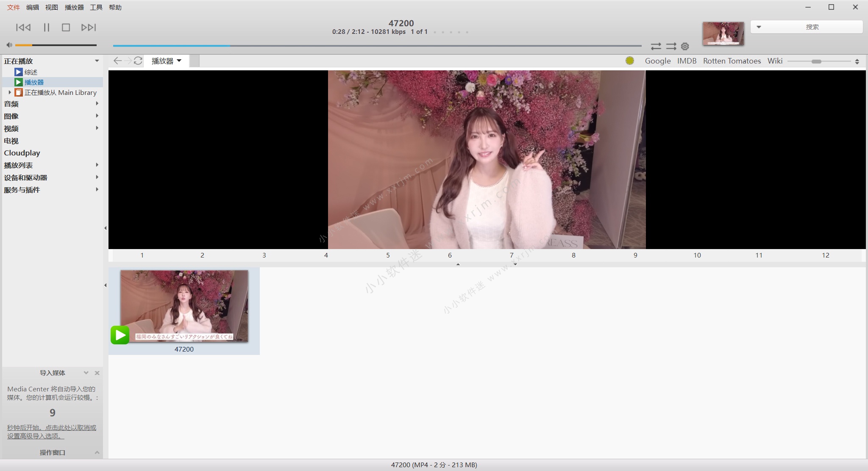868x471 pixels.
Task: Skip to the next track
Action: pos(89,27)
